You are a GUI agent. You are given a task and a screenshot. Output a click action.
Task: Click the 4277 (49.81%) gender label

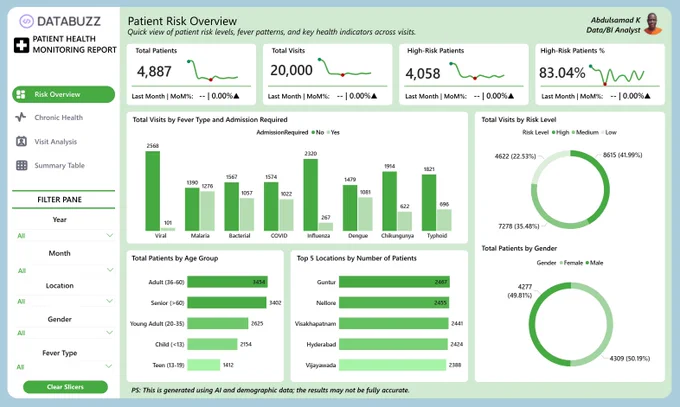tap(520, 291)
